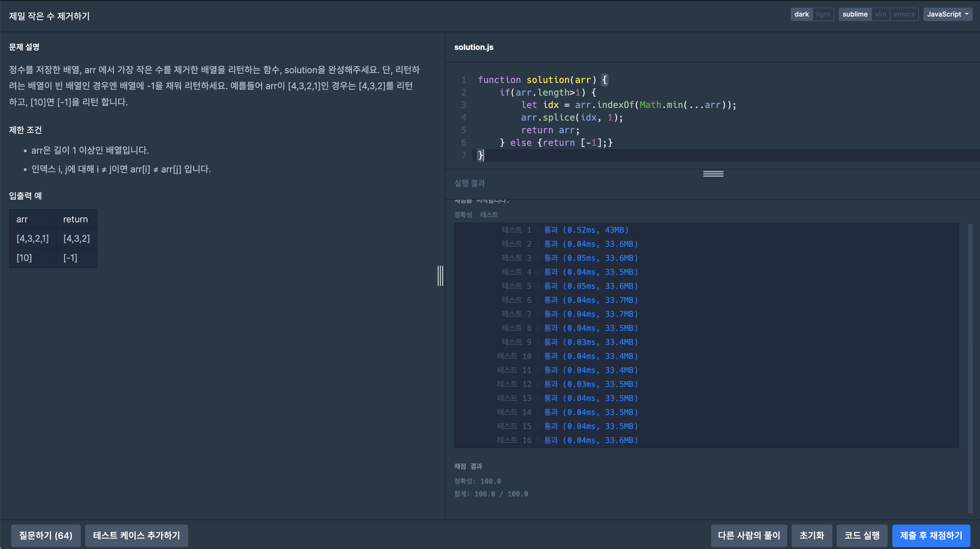
Task: Switch editor theme to dark
Action: click(x=801, y=14)
